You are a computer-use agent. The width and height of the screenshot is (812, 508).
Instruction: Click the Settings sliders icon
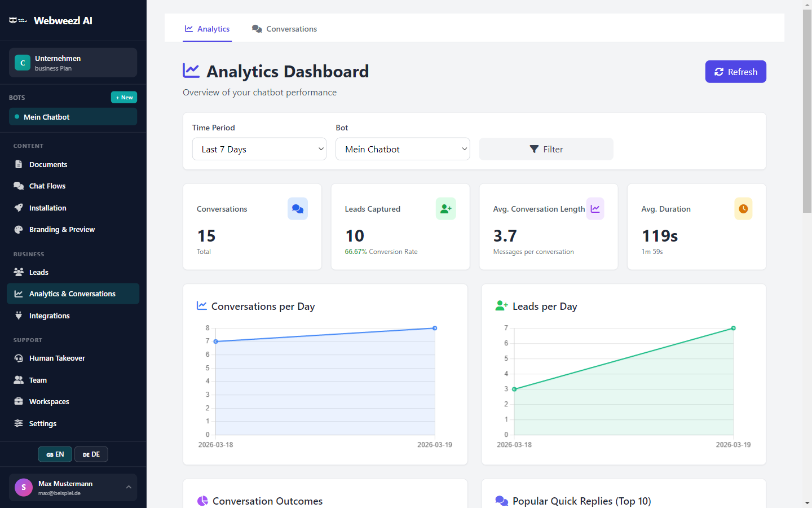point(19,423)
